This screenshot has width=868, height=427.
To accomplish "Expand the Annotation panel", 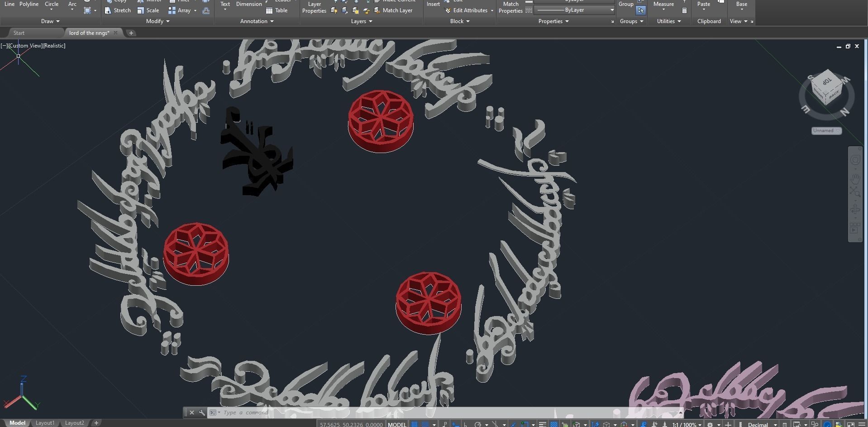I will 257,21.
